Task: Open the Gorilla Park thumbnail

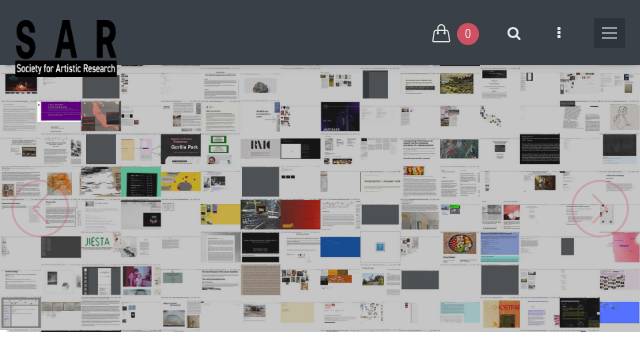Action: (x=181, y=149)
